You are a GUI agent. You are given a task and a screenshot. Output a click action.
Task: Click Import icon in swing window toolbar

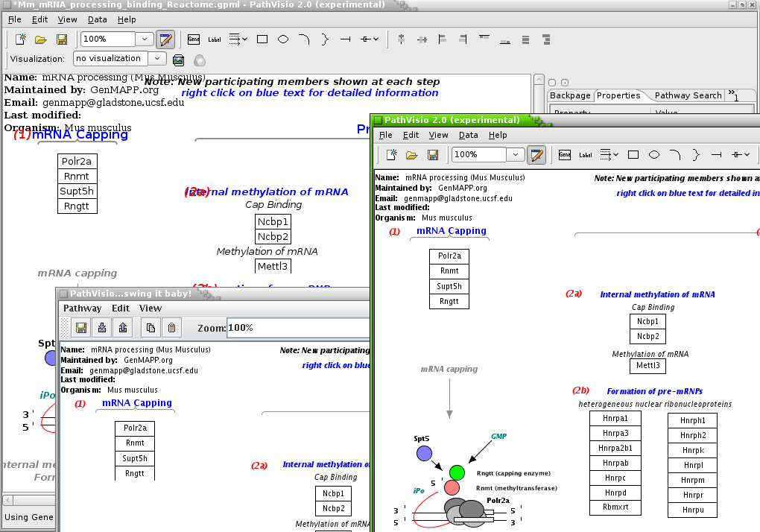point(102,328)
